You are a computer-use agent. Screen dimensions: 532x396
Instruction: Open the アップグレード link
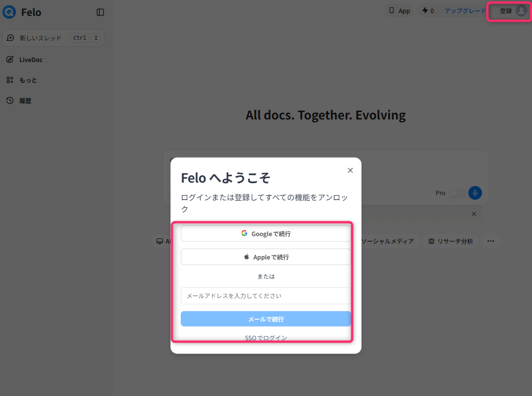(x=465, y=11)
